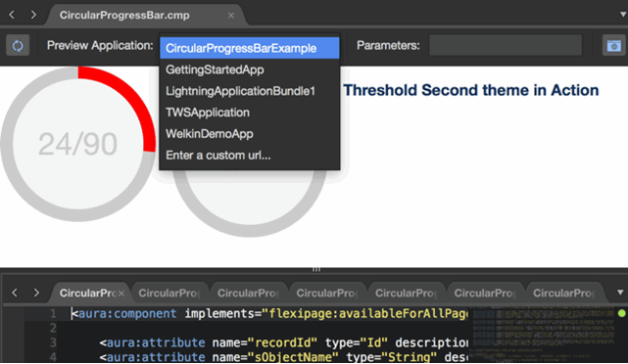628x364 pixels.
Task: Open top pane tab list dropdown arrow
Action: [623, 15]
